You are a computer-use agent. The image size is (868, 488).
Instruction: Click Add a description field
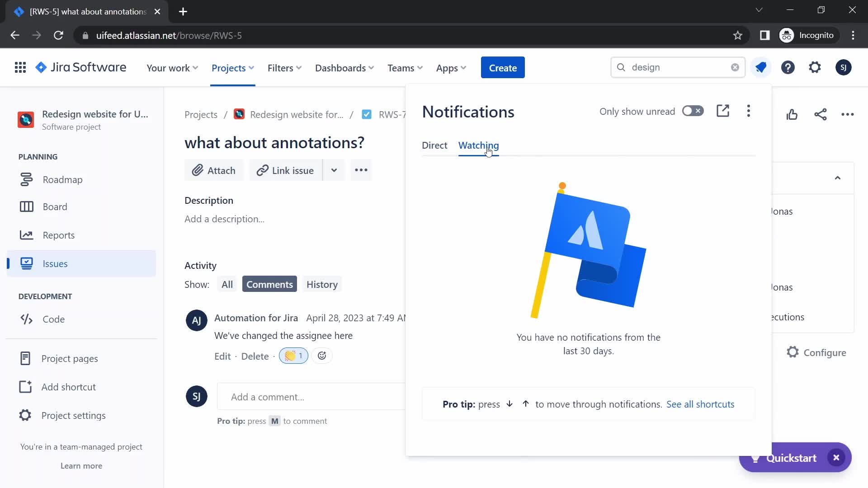225,219
